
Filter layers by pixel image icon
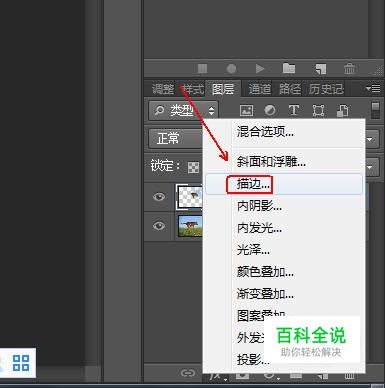pos(246,110)
